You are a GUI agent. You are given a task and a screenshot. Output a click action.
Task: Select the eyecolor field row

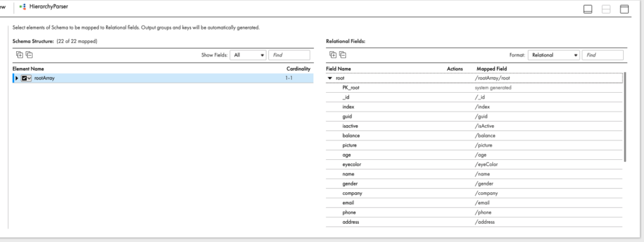click(x=474, y=165)
